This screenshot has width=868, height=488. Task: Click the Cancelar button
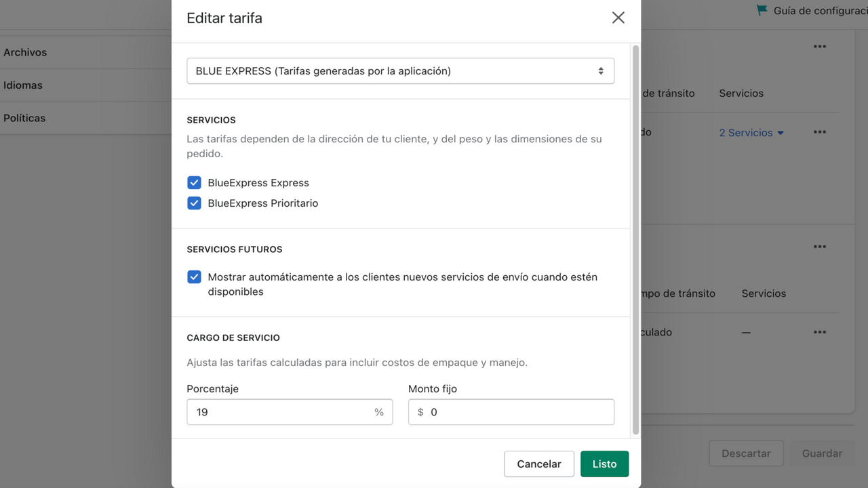coord(539,464)
